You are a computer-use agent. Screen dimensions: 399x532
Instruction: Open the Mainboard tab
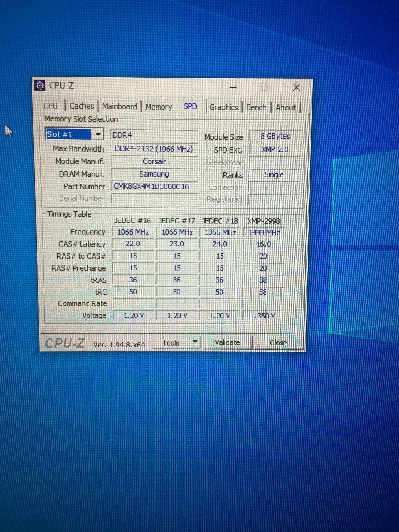(x=119, y=106)
